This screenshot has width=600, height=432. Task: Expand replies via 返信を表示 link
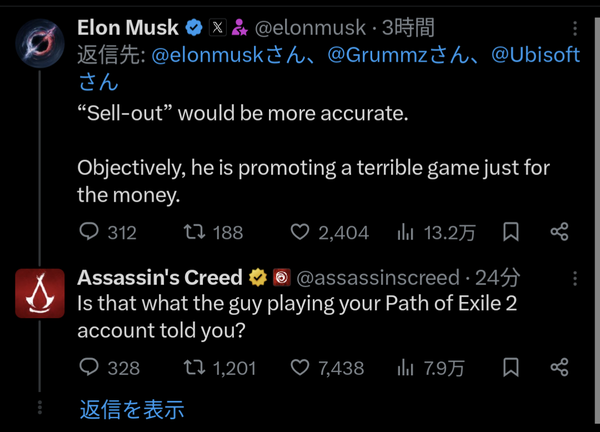tap(132, 409)
